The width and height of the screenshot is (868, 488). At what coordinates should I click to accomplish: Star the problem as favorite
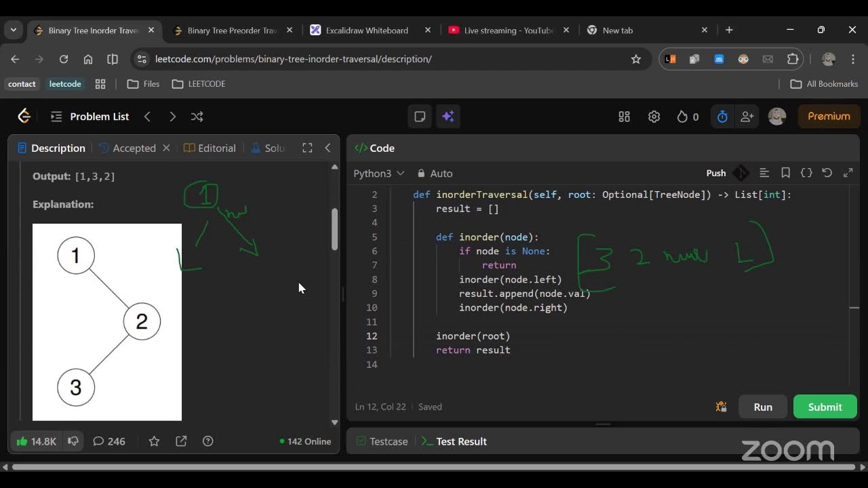tap(154, 441)
